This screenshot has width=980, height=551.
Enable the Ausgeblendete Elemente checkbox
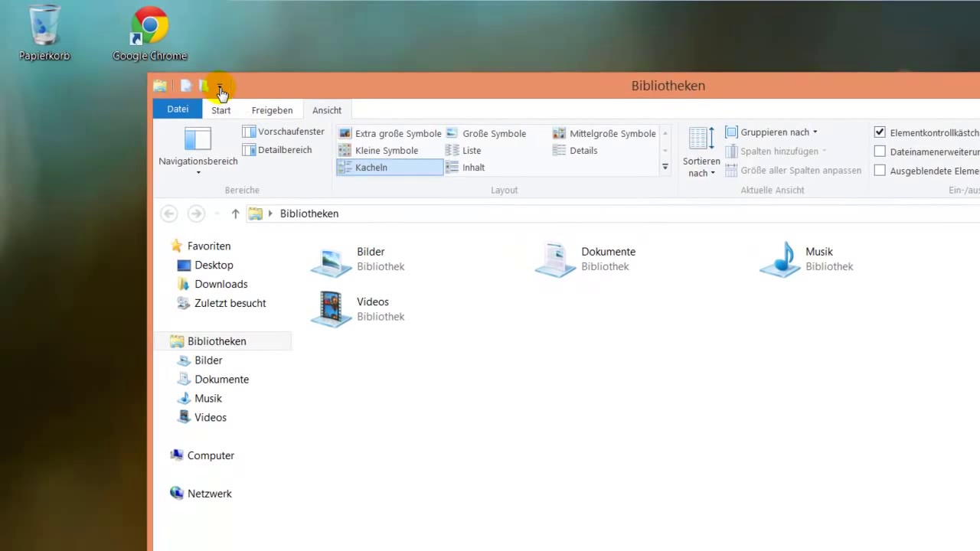tap(880, 171)
